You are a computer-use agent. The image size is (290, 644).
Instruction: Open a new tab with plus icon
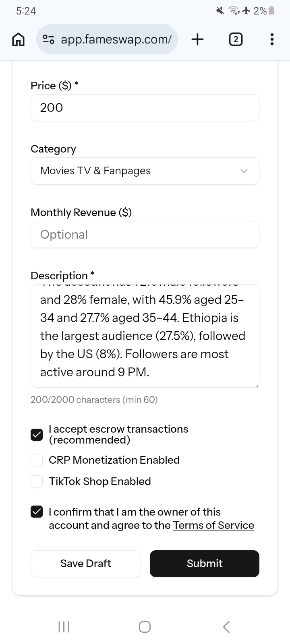tap(197, 39)
